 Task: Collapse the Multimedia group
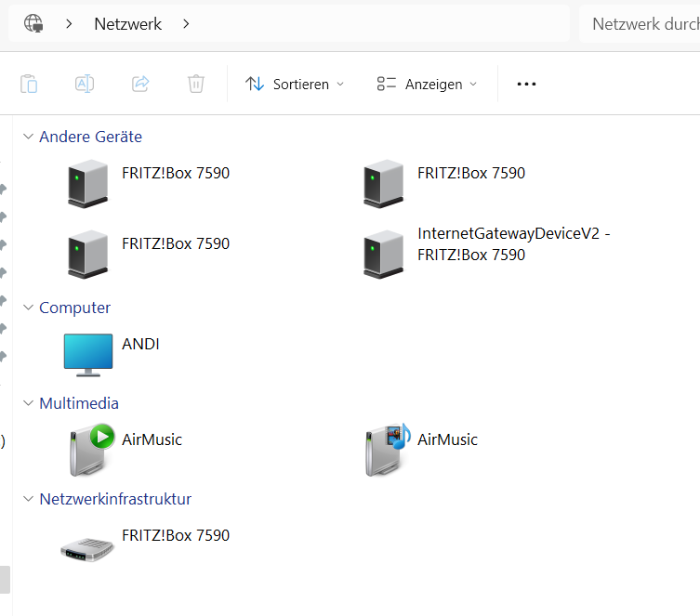(x=28, y=403)
